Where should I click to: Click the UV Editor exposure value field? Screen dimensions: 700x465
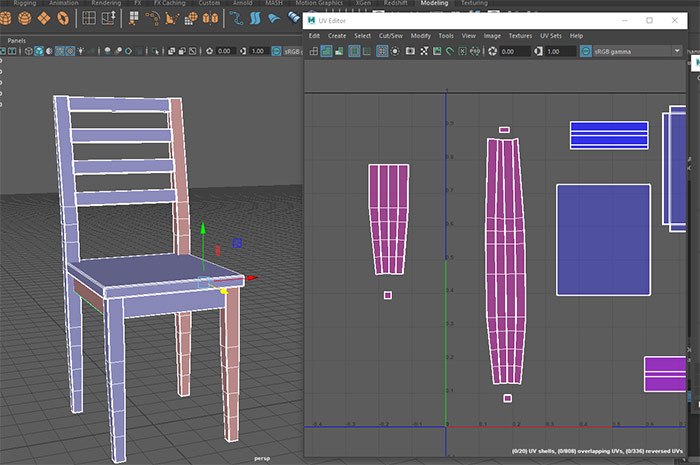pyautogui.click(x=510, y=51)
